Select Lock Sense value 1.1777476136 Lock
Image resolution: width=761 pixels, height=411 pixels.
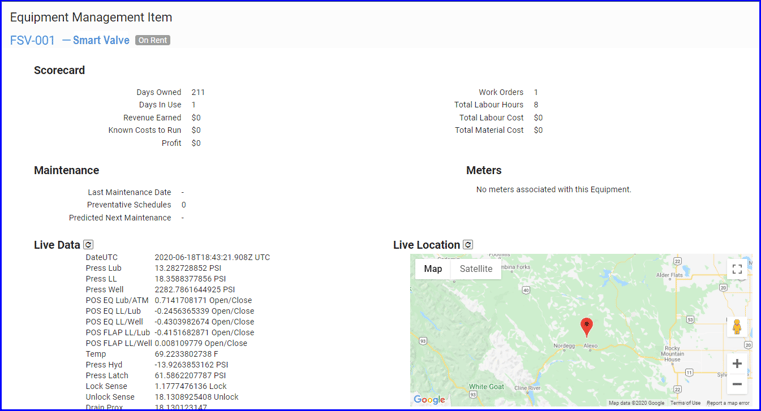191,386
